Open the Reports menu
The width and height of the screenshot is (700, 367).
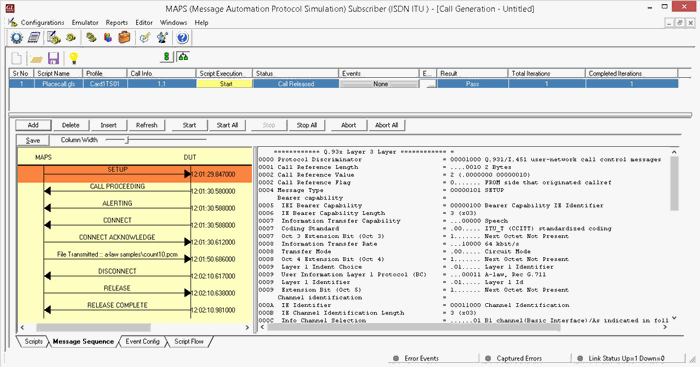click(x=117, y=22)
